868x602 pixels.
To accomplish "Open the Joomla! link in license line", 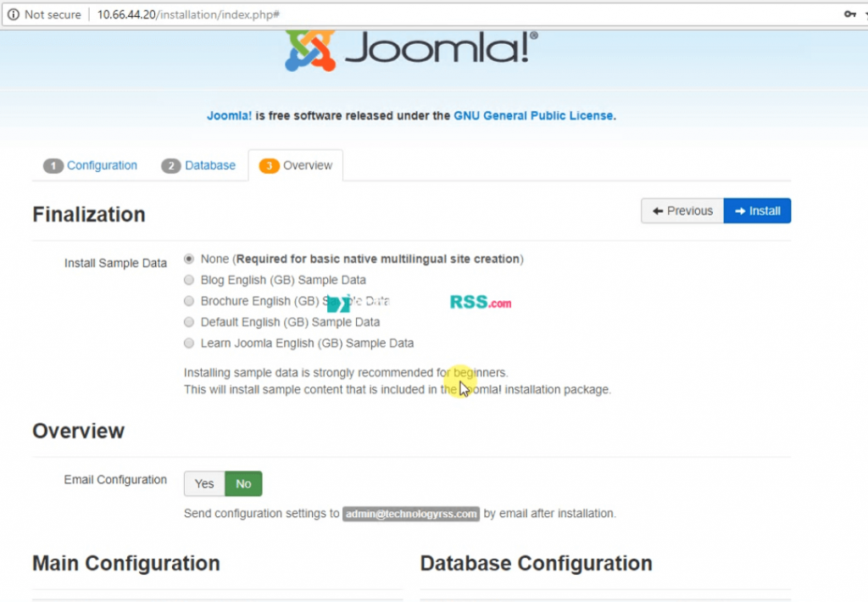I will 229,116.
